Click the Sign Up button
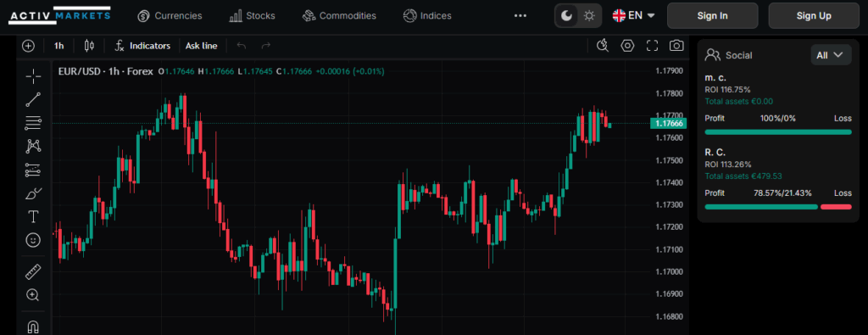The width and height of the screenshot is (868, 335). point(814,15)
